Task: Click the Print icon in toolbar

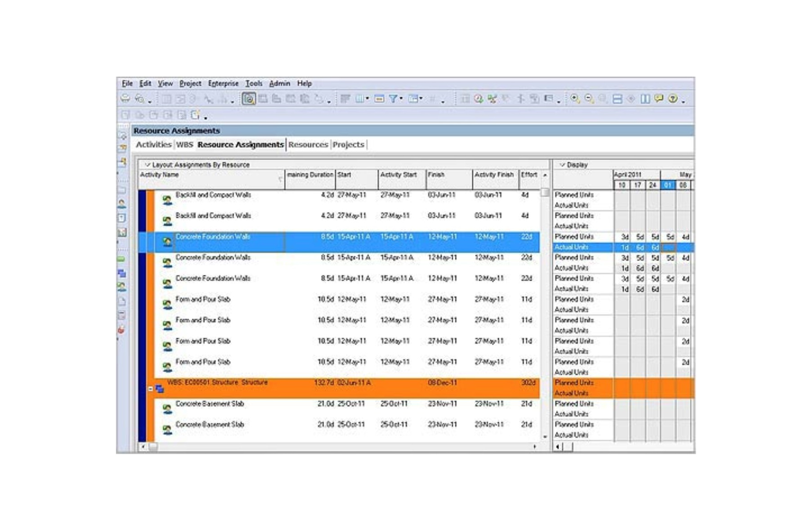Action: coord(125,99)
